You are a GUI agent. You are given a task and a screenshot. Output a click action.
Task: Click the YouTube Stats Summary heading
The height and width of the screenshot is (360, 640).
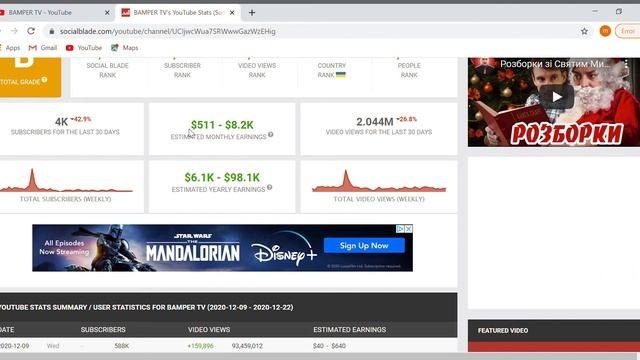click(147, 307)
